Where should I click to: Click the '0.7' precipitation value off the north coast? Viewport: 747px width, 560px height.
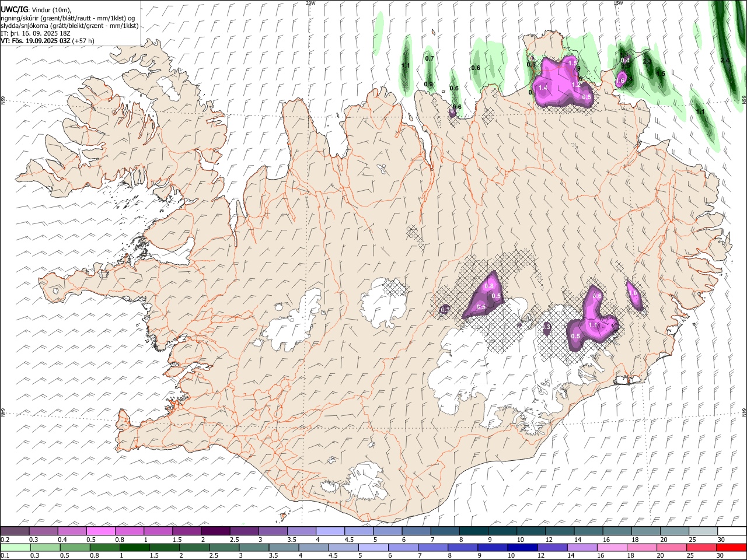[430, 58]
